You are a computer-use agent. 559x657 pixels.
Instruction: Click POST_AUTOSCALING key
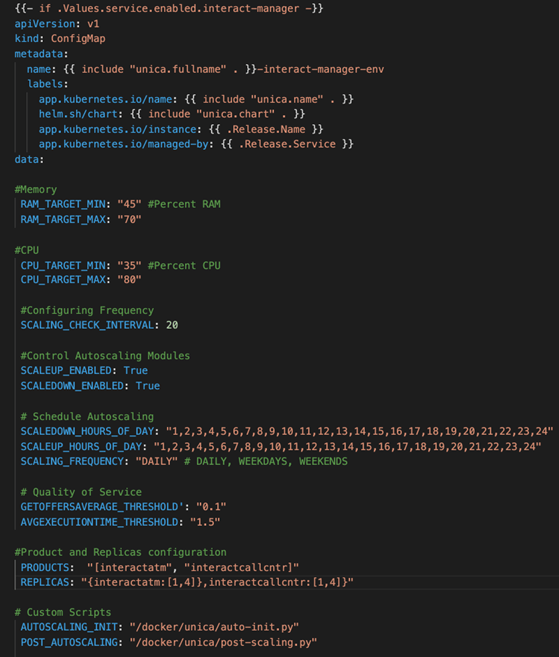click(x=69, y=642)
